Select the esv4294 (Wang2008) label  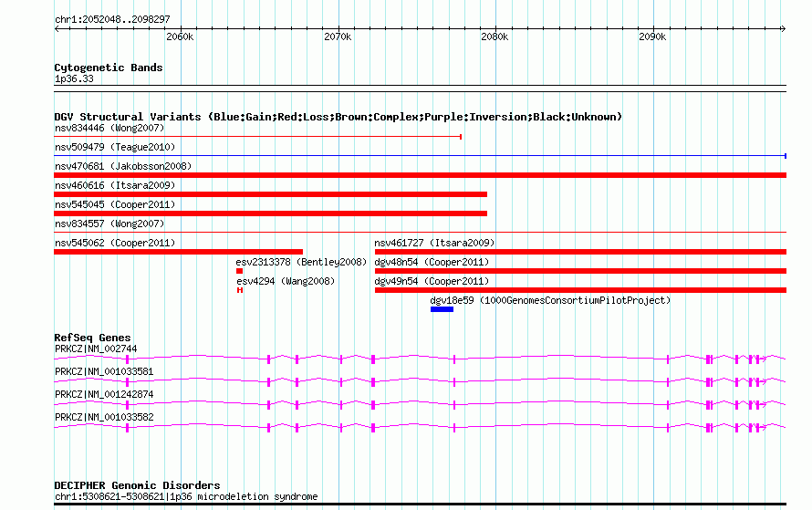coord(286,281)
